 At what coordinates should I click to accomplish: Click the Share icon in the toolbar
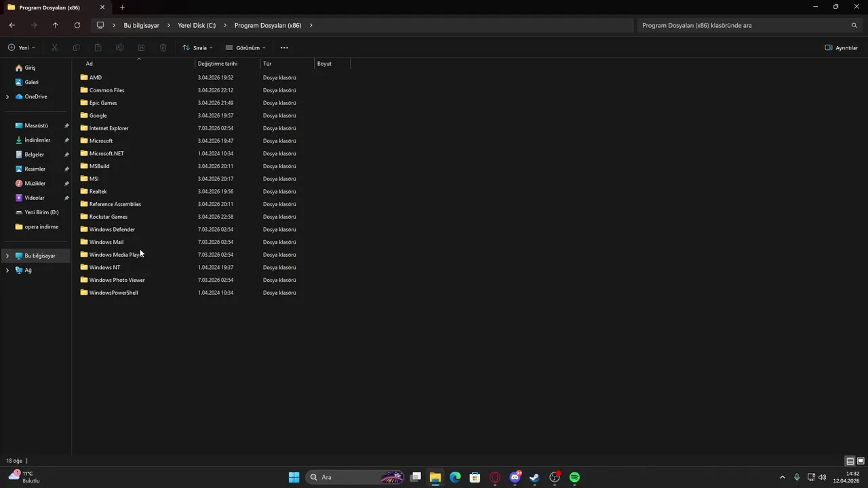(x=141, y=47)
